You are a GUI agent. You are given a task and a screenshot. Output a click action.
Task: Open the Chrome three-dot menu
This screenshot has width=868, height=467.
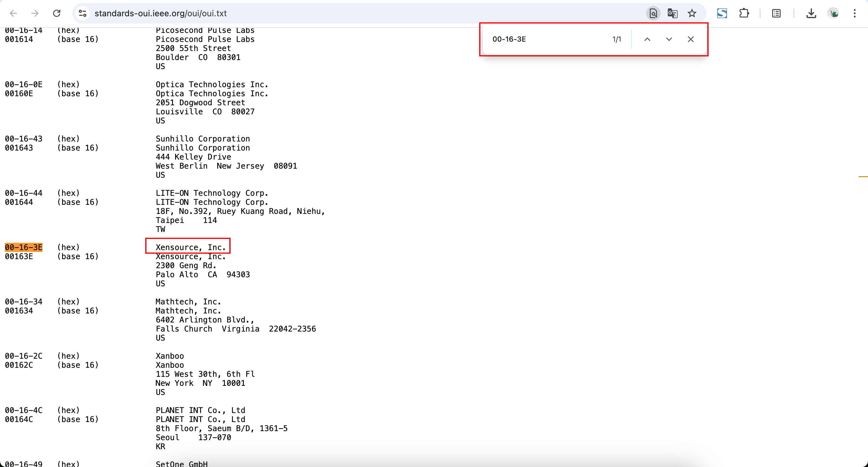854,14
